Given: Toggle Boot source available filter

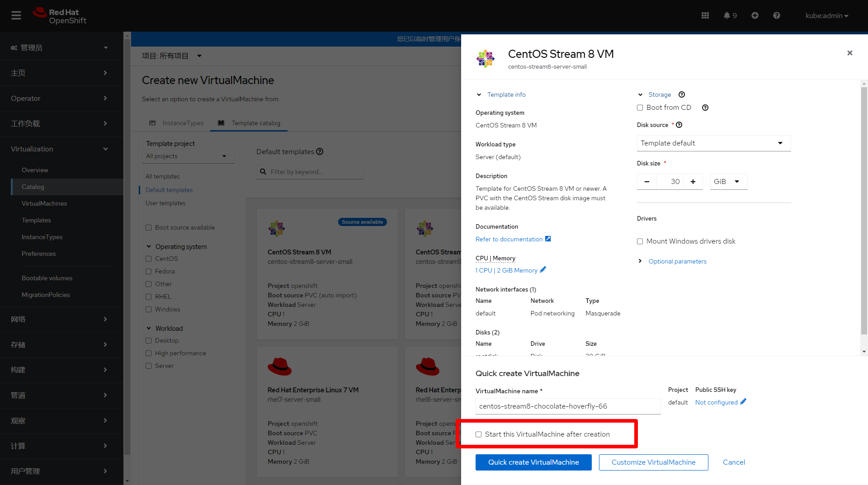Looking at the screenshot, I should click(x=148, y=227).
